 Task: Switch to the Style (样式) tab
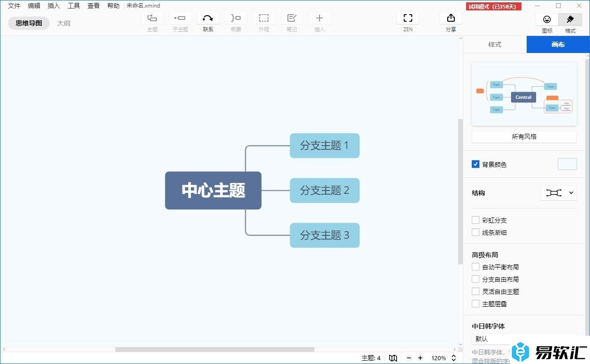tap(495, 44)
